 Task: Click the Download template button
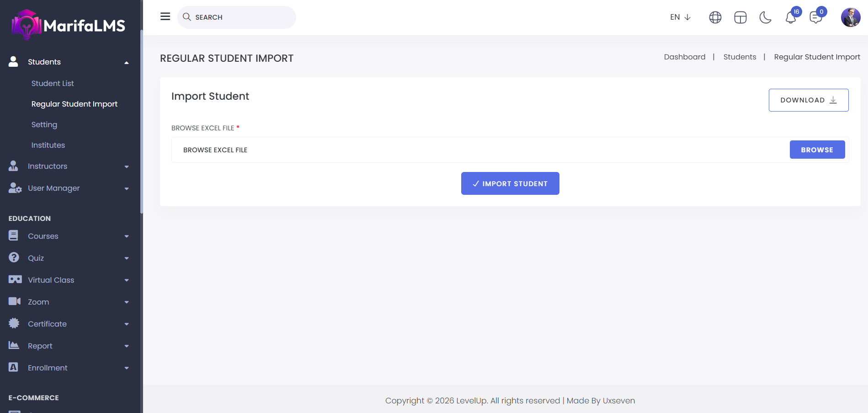tap(808, 100)
